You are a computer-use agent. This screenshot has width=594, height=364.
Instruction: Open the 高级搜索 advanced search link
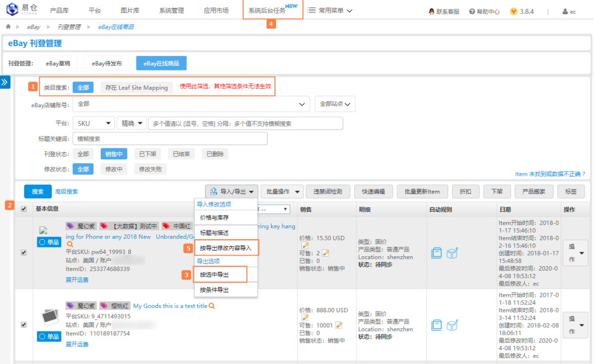[67, 191]
